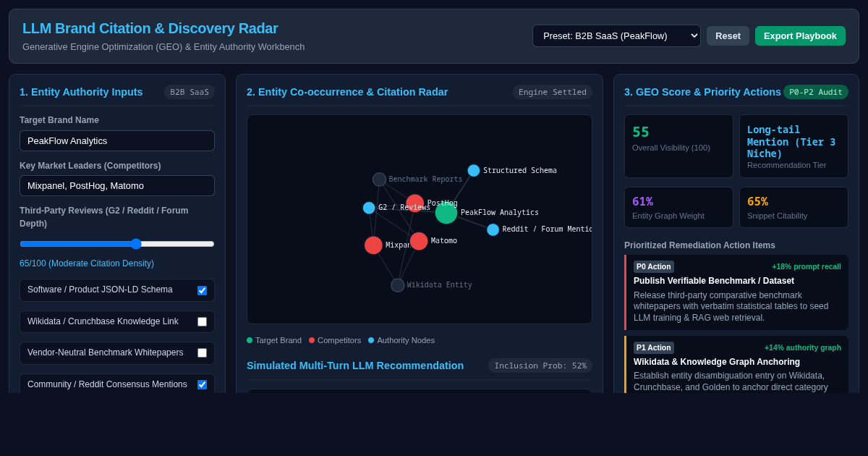
Task: Open the P1 Action Wikidata anchoring item
Action: 736,364
